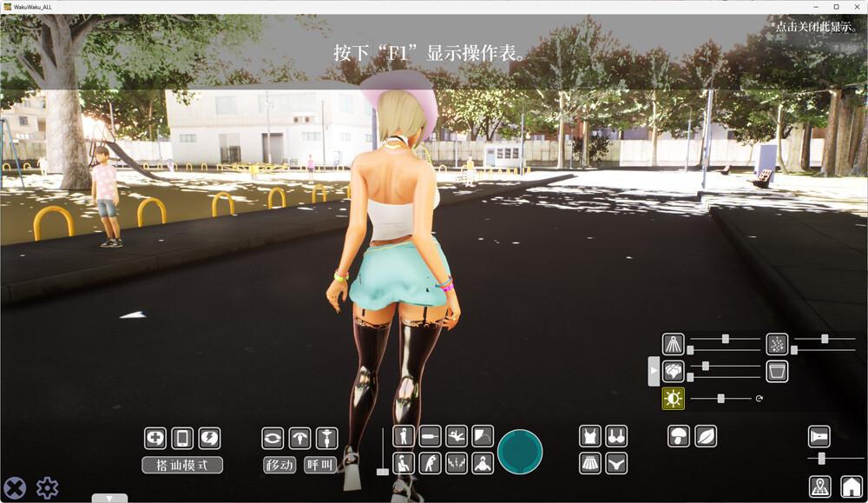Expand the triangle arrow beside the lighting panel
This screenshot has height=503, width=868.
tap(654, 371)
